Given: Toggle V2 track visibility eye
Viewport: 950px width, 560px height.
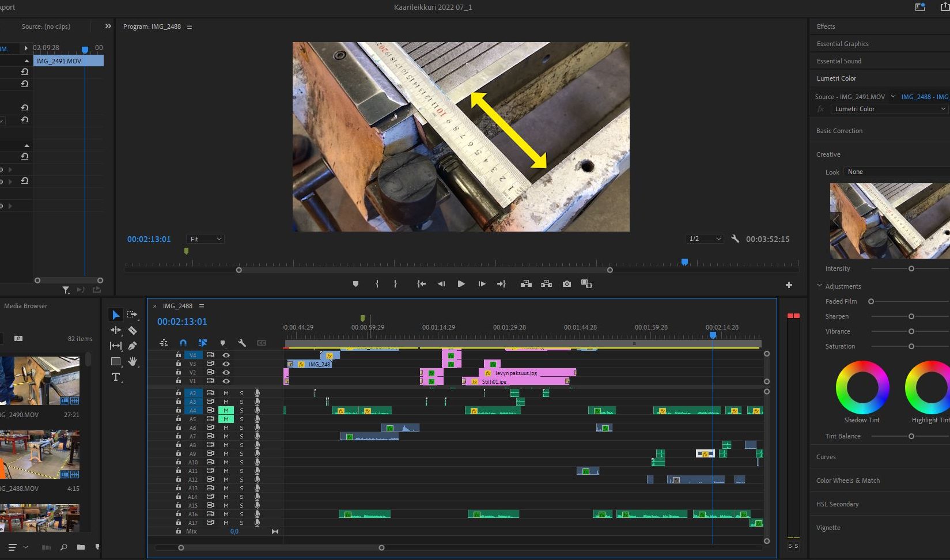Looking at the screenshot, I should tap(226, 373).
